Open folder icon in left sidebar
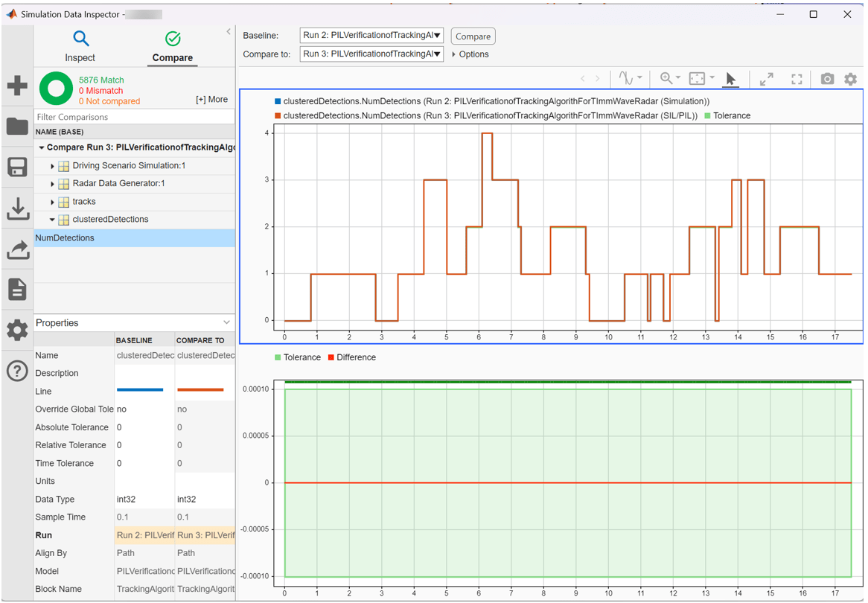 point(17,127)
